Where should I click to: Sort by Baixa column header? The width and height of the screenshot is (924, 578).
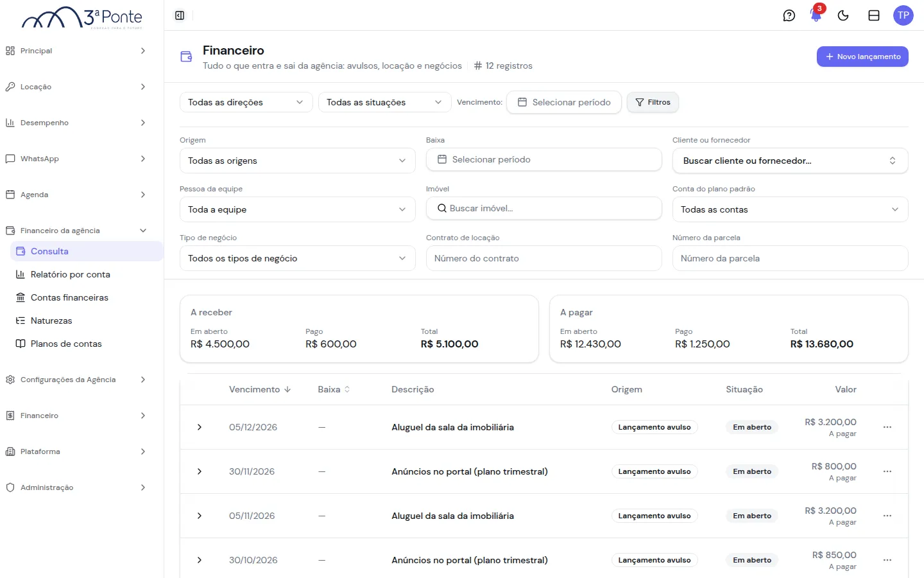click(x=334, y=389)
